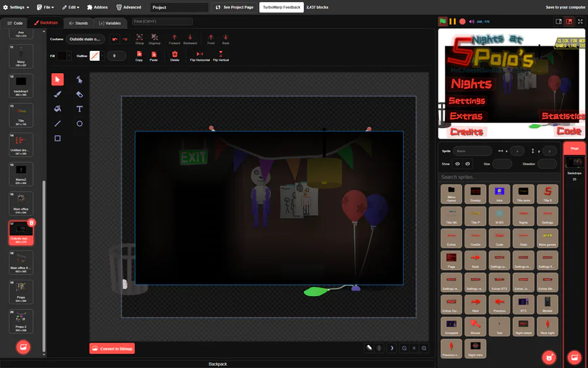Viewport: 588px width, 368px height.
Task: Click the Copy icon
Action: coord(139,56)
